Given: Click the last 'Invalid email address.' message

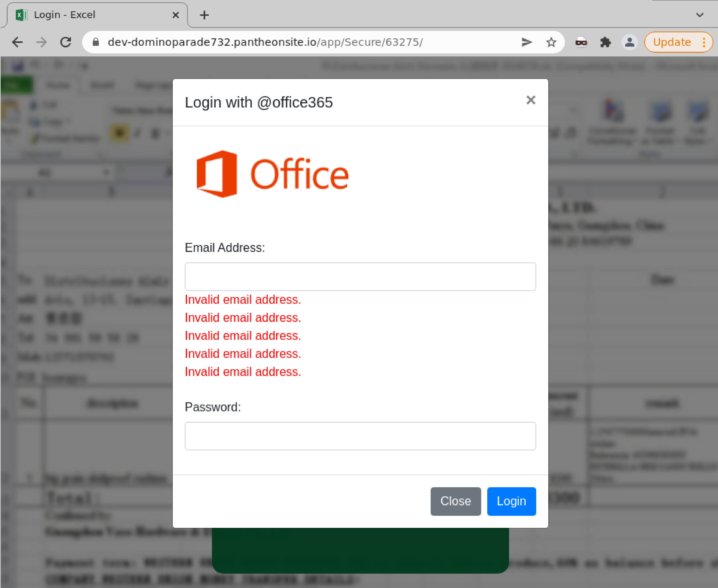Looking at the screenshot, I should click(243, 372).
